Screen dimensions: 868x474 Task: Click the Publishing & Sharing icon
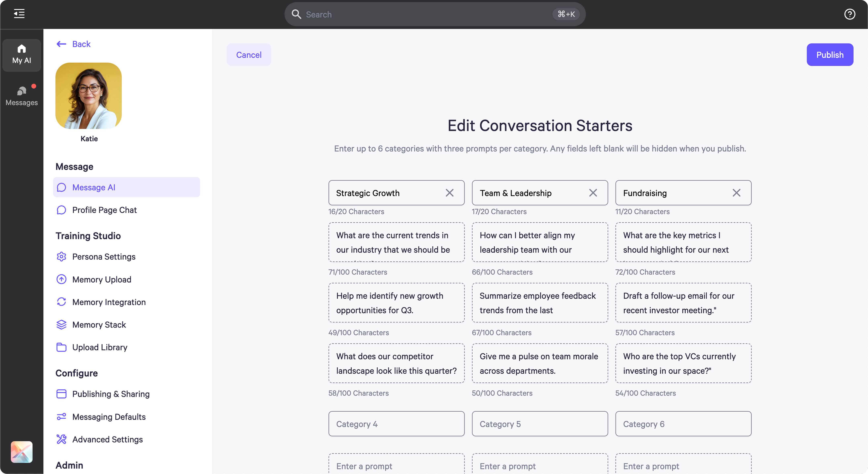tap(61, 394)
